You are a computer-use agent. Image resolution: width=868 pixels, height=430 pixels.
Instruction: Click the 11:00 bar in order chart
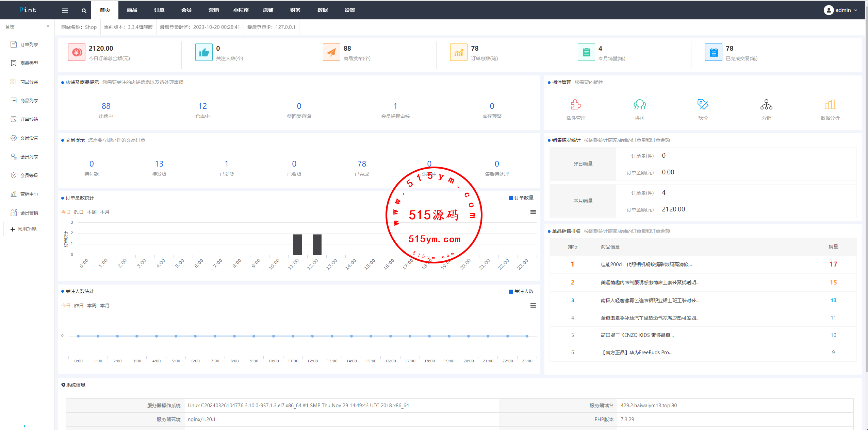(x=297, y=244)
